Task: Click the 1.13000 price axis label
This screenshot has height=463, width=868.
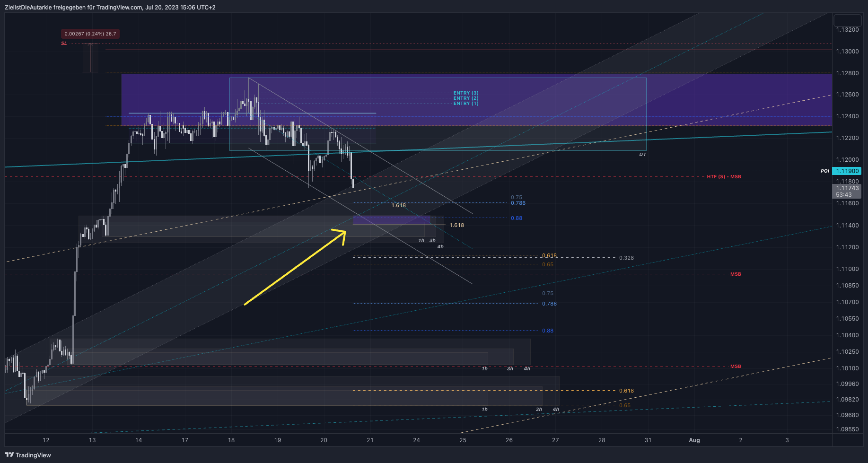Action: (x=847, y=52)
